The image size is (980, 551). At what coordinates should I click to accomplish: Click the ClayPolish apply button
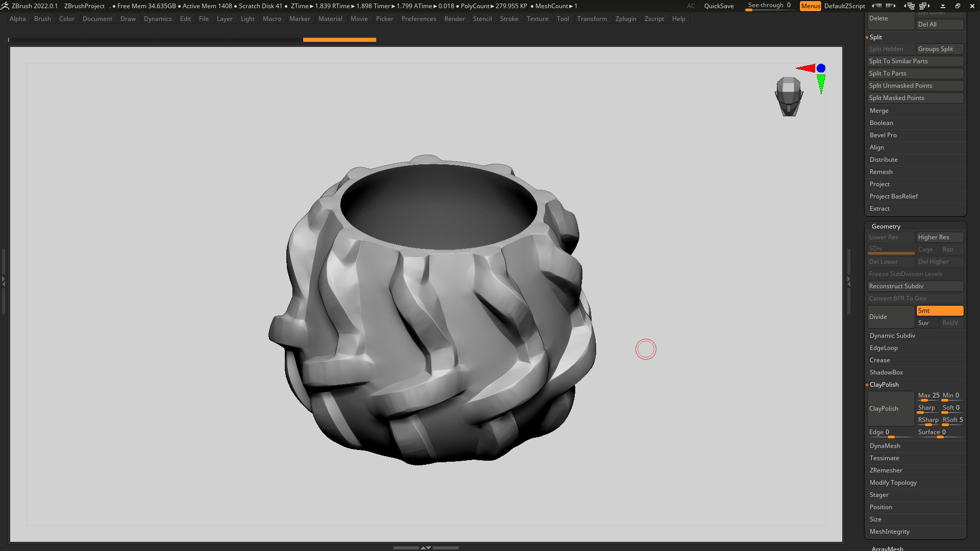tap(891, 409)
